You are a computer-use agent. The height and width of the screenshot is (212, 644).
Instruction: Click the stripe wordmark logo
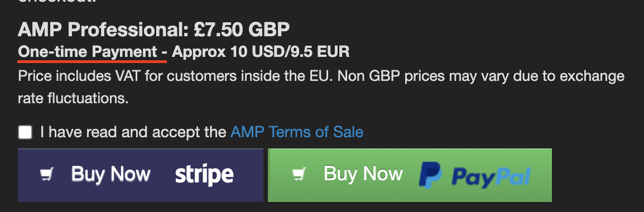pyautogui.click(x=205, y=175)
